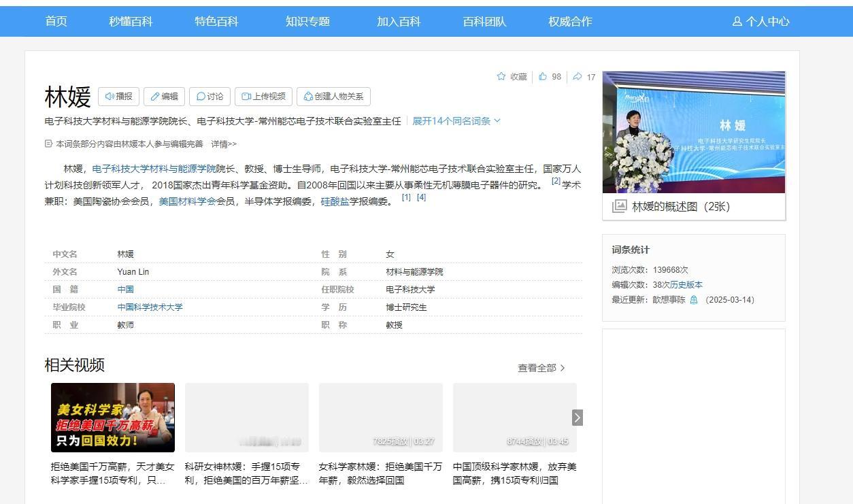Open the 讨论 discussion button

coord(210,97)
